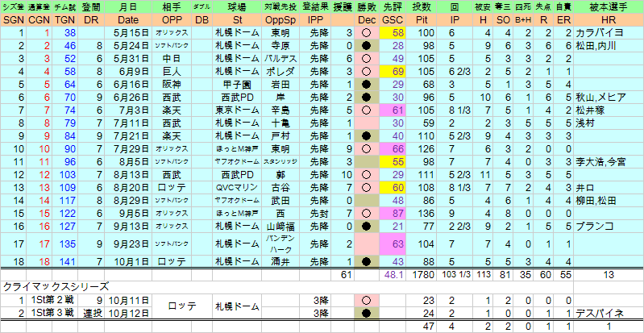
Task: Select the date cell '9月5日'
Action: pyautogui.click(x=127, y=214)
